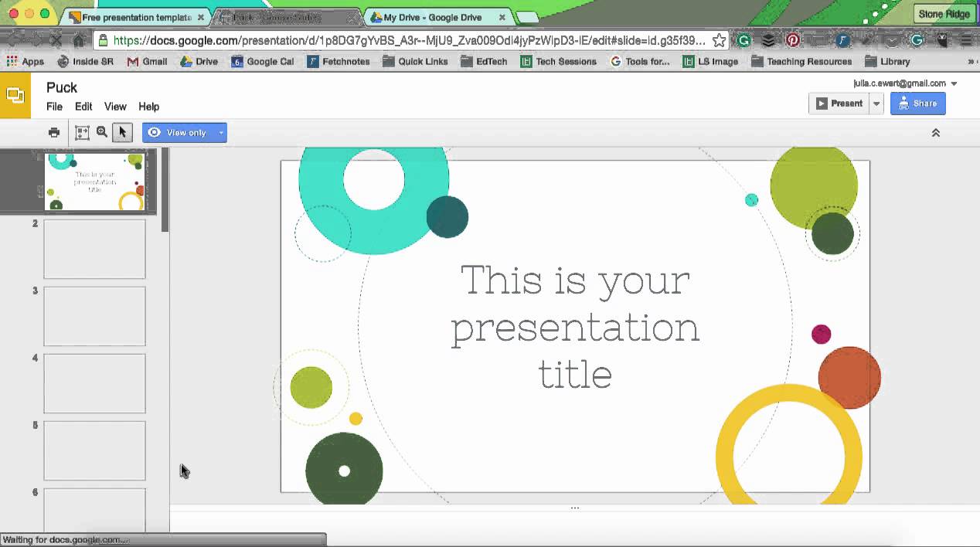Open the LS Image bookmark
This screenshot has height=547, width=980.
click(x=710, y=61)
